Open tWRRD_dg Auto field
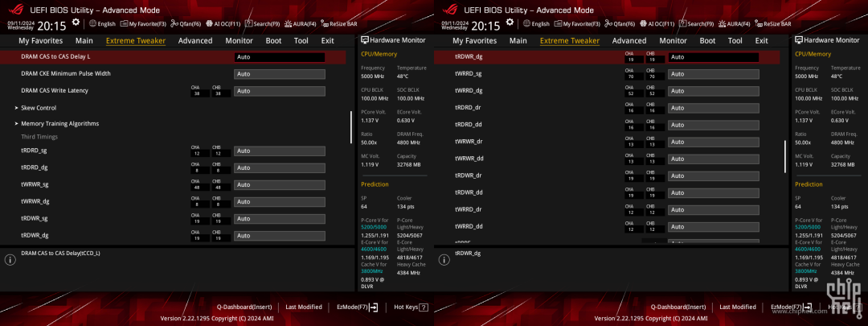Screen dimensions: 868x326 click(714, 91)
